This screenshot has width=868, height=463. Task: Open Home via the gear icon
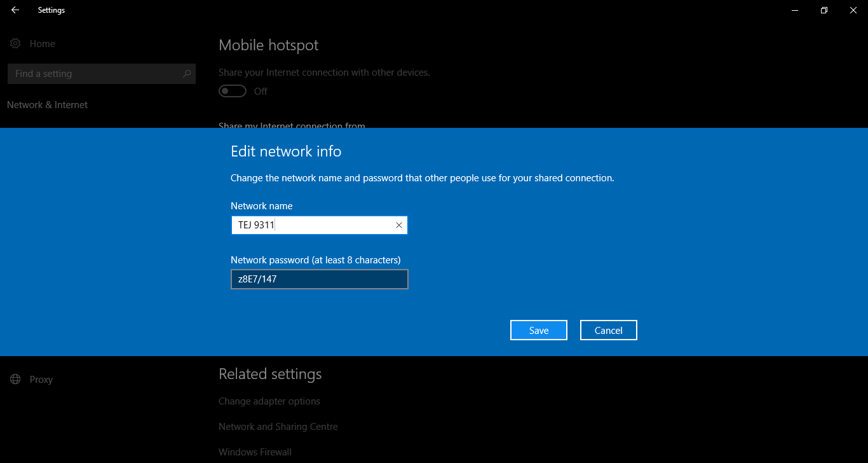15,44
